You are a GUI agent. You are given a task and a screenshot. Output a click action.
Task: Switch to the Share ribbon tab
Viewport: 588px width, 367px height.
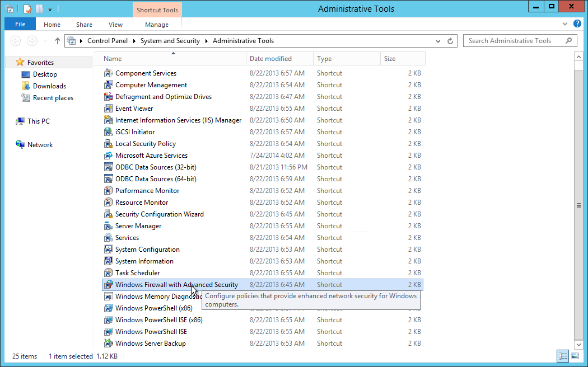pos(84,25)
